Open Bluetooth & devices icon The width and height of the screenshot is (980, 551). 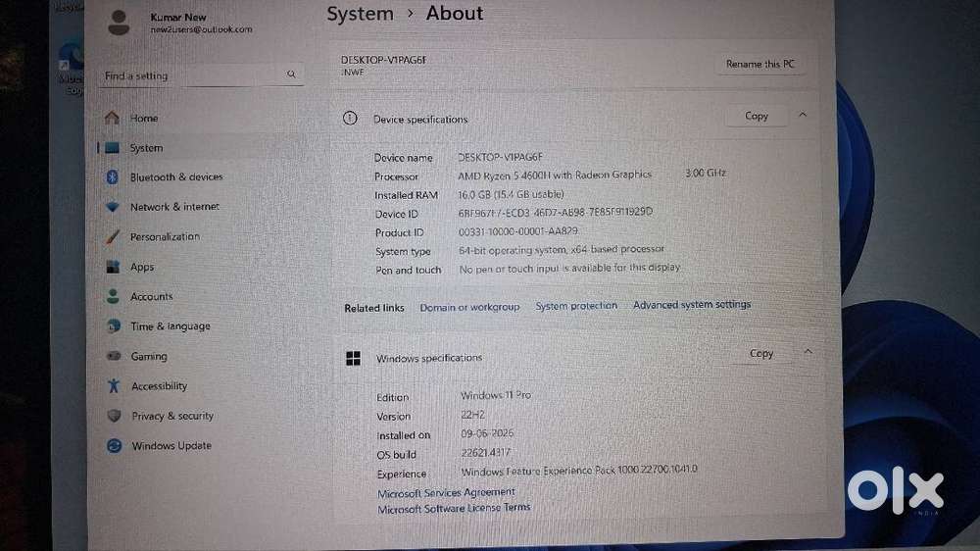pos(112,177)
